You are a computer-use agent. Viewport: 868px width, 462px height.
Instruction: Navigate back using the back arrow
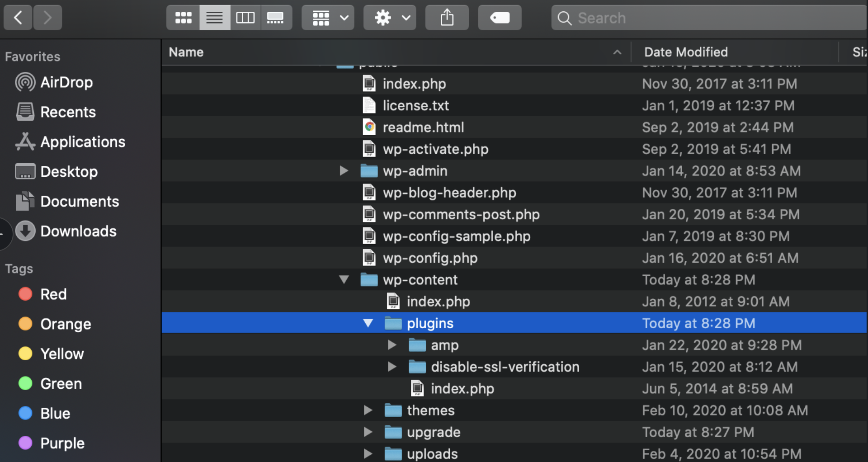coord(18,18)
